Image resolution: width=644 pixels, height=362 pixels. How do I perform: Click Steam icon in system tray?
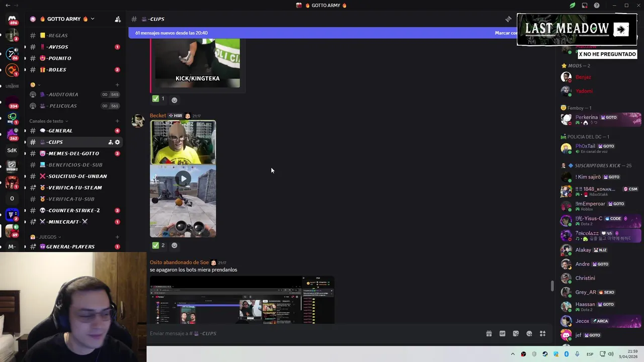click(545, 354)
